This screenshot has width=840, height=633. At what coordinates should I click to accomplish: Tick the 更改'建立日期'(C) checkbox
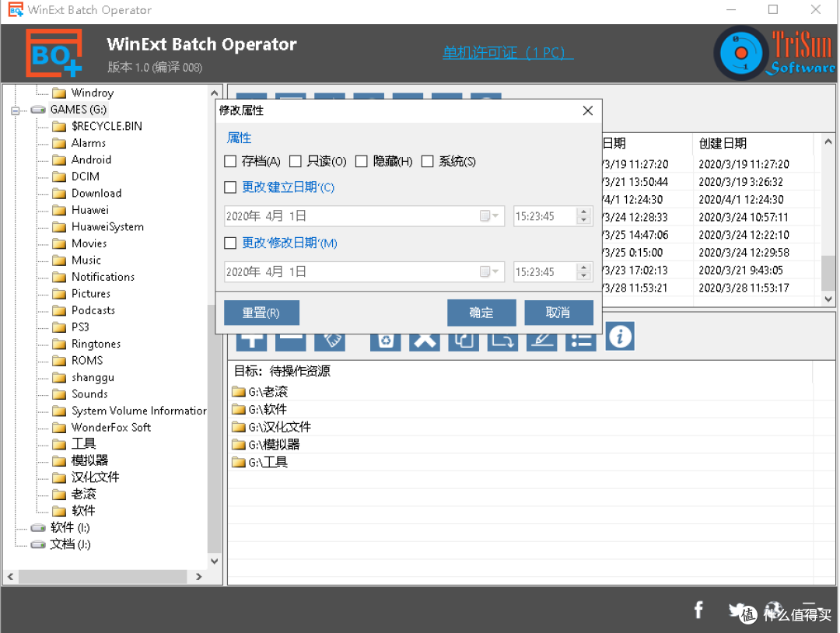click(230, 187)
